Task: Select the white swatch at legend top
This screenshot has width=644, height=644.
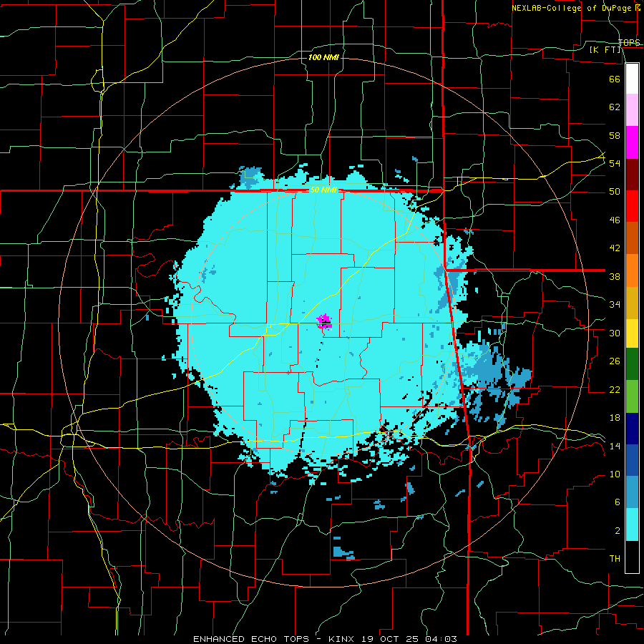Action: [x=632, y=79]
